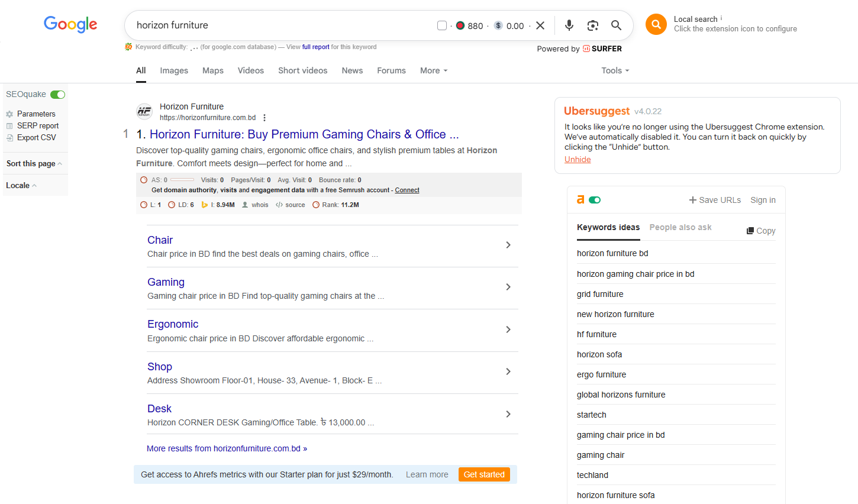Screen dimensions: 858x504
Task: Open the full report link for keyword
Action: [316, 47]
